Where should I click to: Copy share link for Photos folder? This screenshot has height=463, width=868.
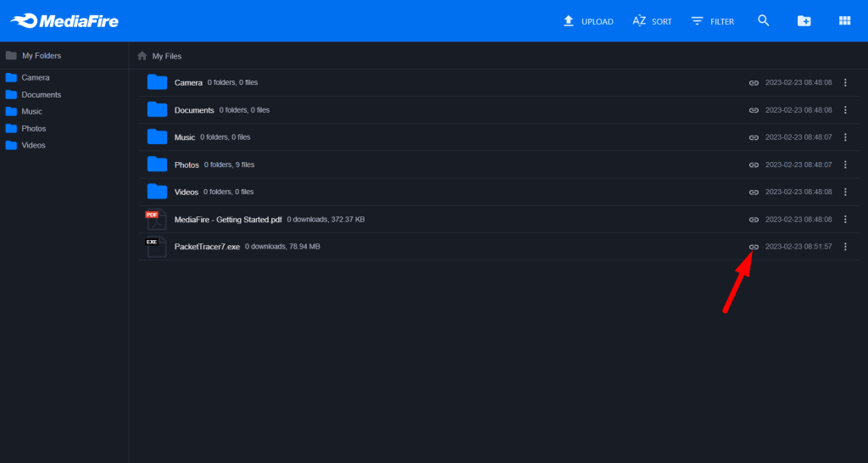(754, 165)
